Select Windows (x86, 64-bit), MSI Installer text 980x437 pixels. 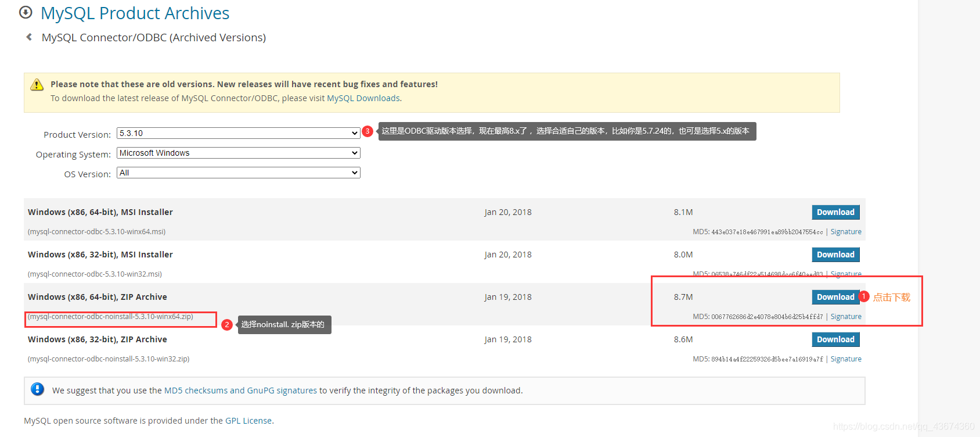click(x=100, y=212)
